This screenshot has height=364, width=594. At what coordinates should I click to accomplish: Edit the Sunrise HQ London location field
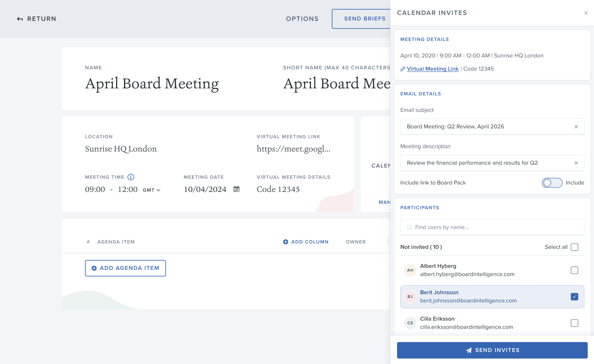[121, 149]
